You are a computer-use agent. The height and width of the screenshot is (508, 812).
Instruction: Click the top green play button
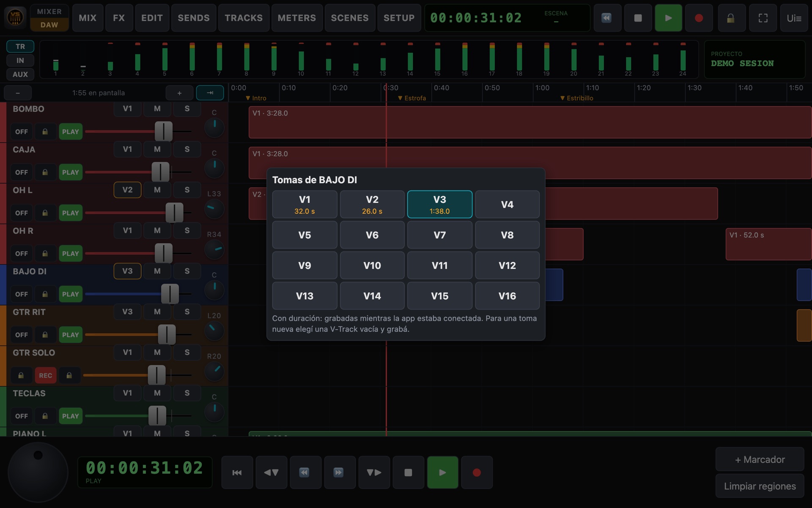coord(668,18)
